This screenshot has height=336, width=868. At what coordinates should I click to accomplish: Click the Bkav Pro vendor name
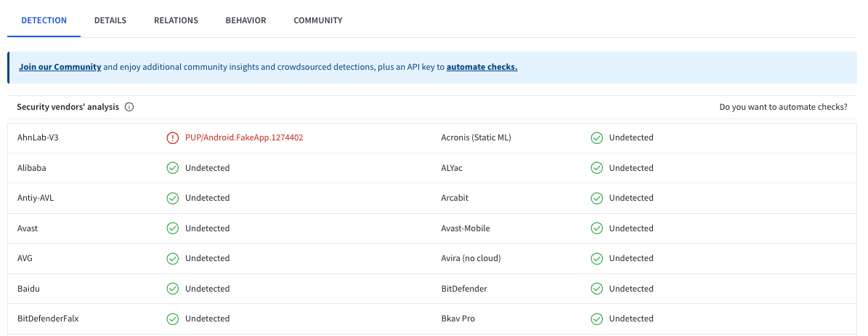[x=458, y=319]
